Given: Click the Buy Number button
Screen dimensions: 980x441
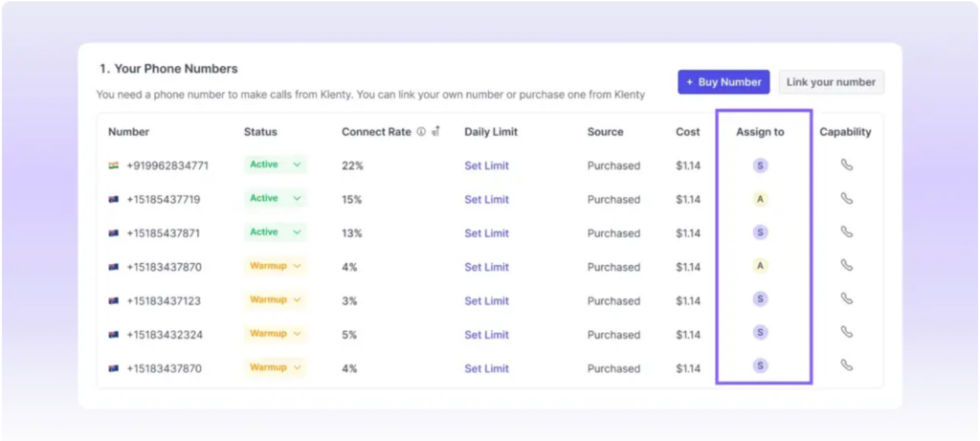Looking at the screenshot, I should pyautogui.click(x=724, y=82).
